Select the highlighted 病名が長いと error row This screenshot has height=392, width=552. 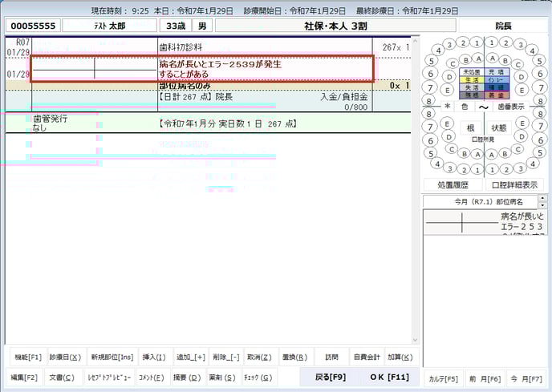click(x=202, y=69)
